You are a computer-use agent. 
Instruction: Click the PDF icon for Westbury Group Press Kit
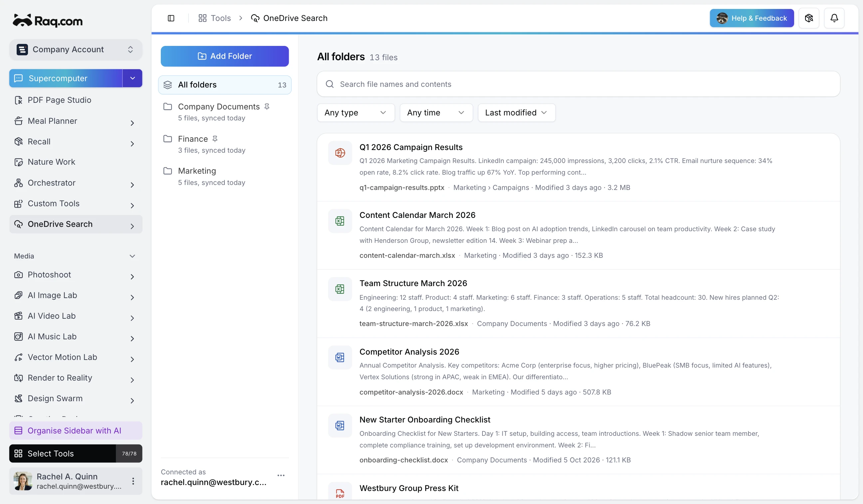click(340, 493)
